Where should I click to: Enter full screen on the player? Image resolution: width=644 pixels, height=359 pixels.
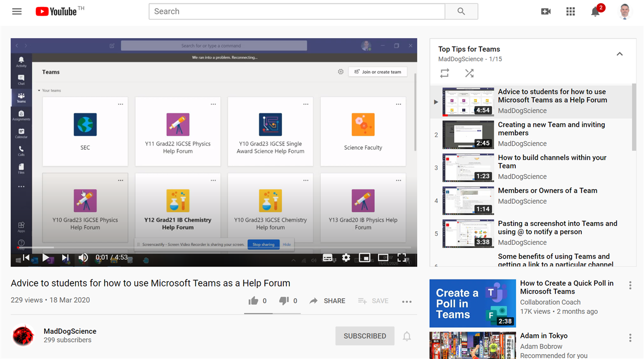click(401, 258)
